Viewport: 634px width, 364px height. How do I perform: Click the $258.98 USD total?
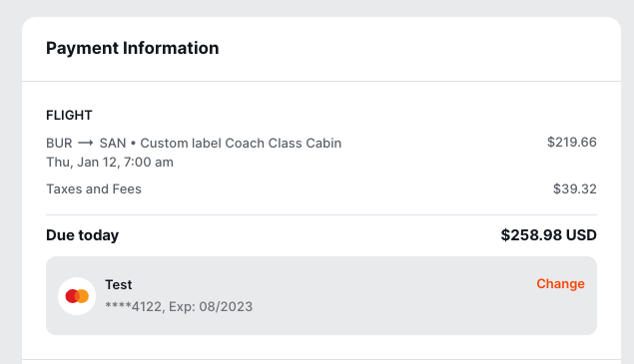pyautogui.click(x=549, y=235)
